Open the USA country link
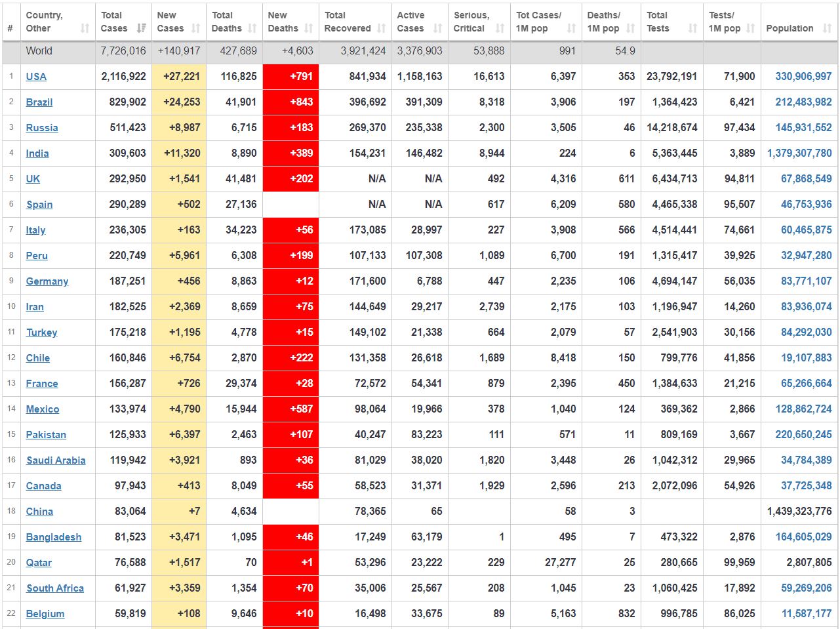 (36, 77)
